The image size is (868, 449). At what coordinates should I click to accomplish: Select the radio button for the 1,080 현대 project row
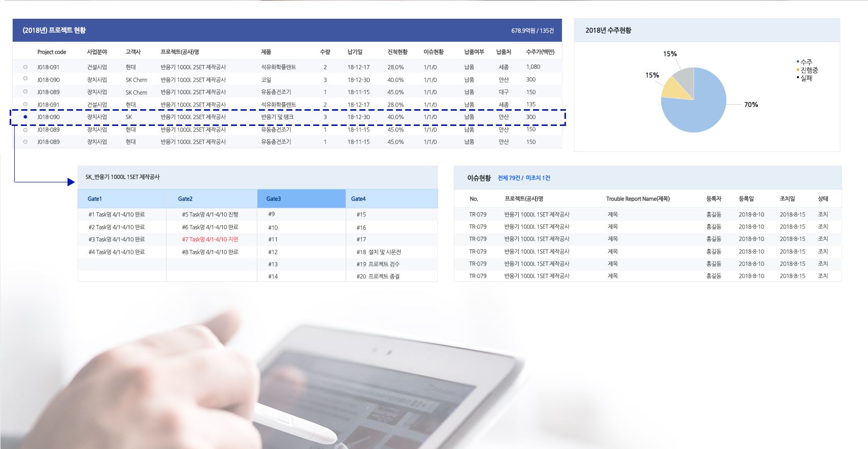pyautogui.click(x=25, y=67)
